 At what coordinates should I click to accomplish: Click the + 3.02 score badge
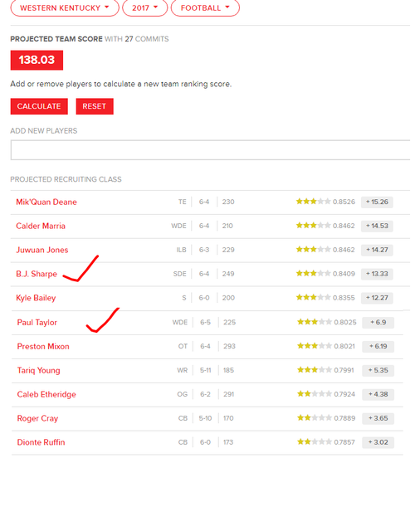378,442
